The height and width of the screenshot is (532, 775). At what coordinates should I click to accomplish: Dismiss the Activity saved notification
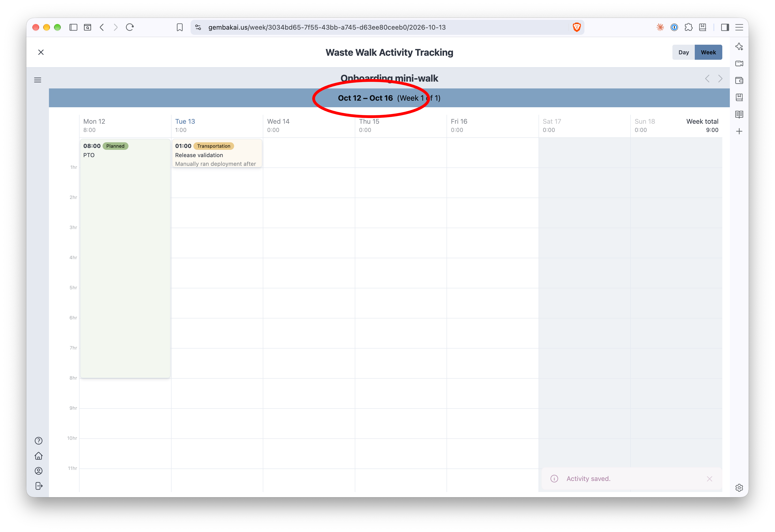(709, 479)
